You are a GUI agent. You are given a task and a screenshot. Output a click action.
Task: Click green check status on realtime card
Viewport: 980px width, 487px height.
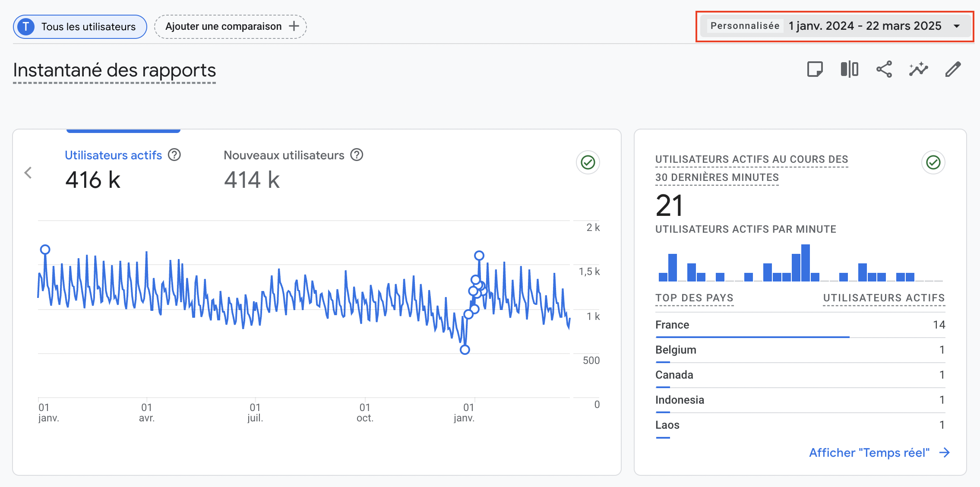pyautogui.click(x=933, y=162)
